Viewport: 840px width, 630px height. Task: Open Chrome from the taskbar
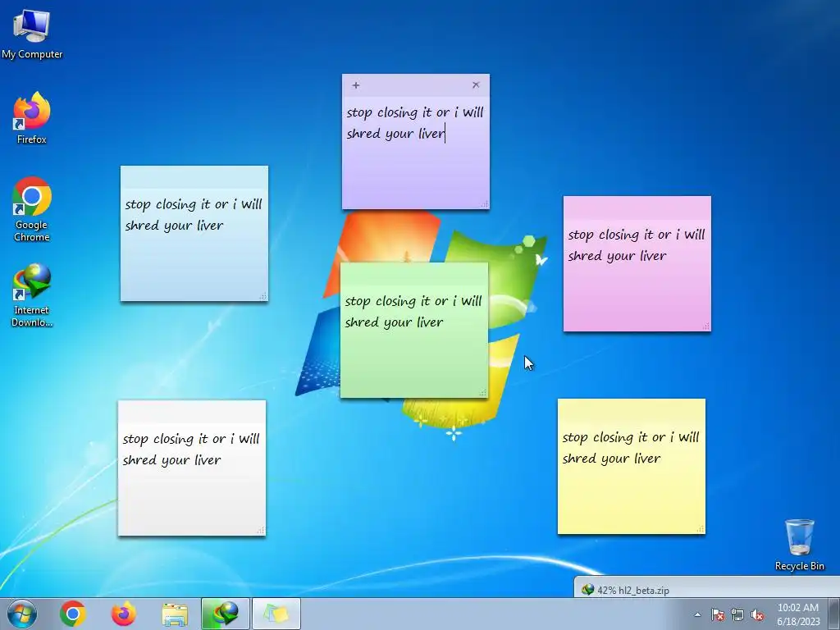point(73,614)
